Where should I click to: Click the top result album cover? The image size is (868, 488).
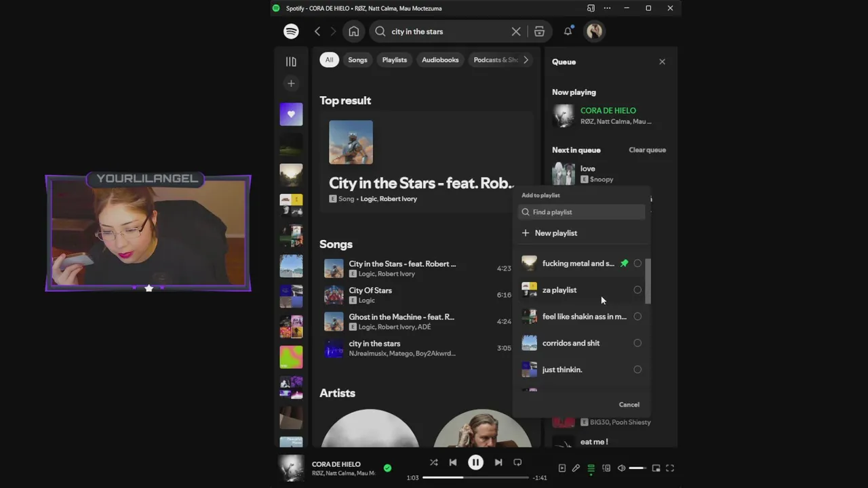tap(351, 142)
